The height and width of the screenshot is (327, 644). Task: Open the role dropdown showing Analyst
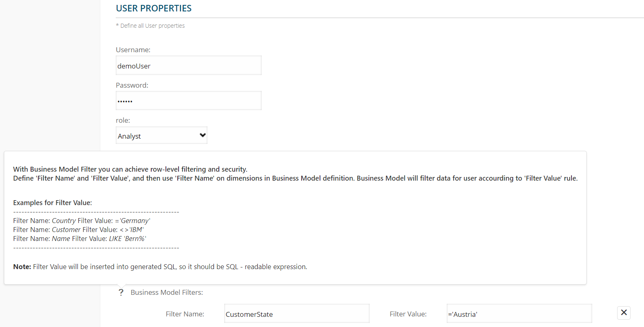[x=161, y=135]
